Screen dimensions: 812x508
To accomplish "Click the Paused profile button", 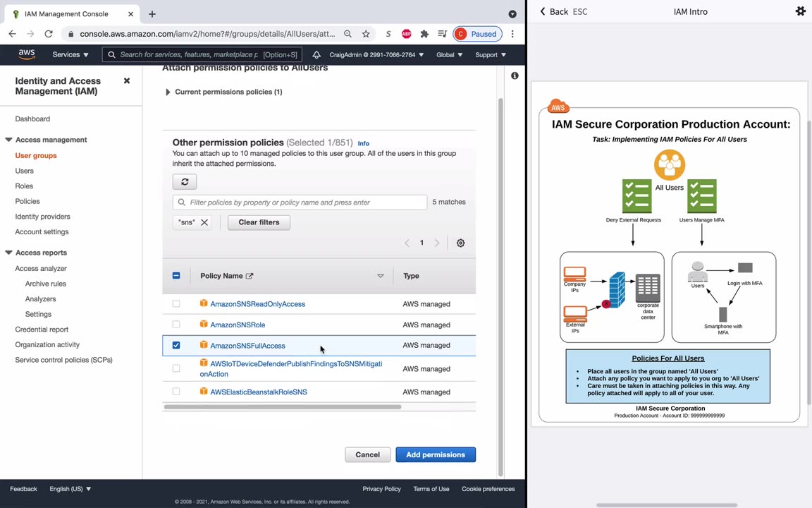I will pyautogui.click(x=477, y=34).
